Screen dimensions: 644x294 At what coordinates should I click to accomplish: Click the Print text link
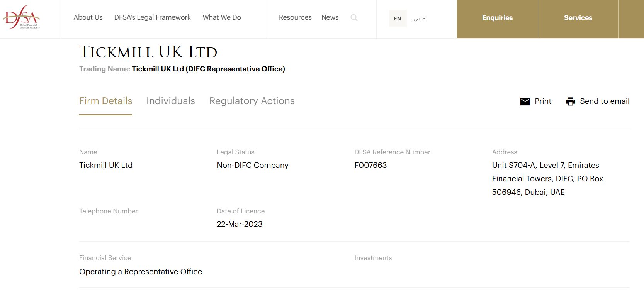543,101
